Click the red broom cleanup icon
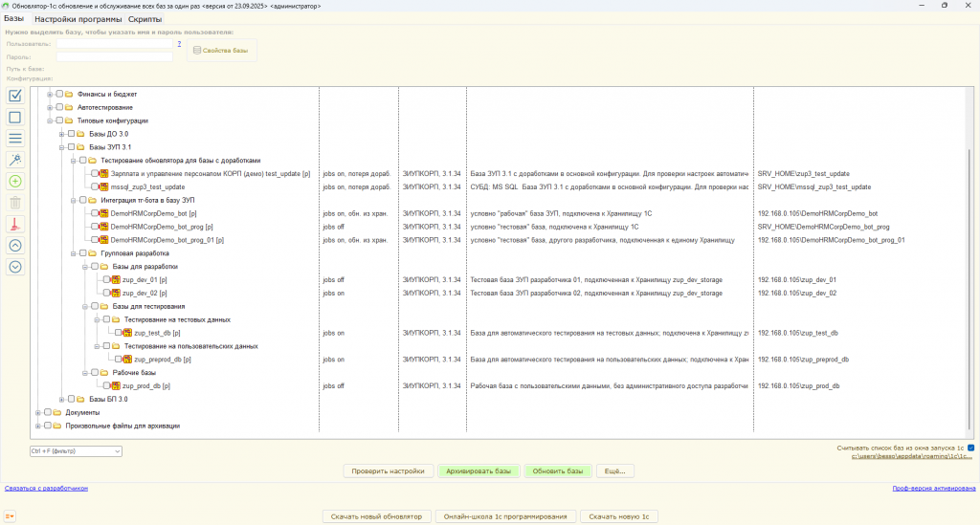Screen dimensions: 980x525 pos(15,224)
